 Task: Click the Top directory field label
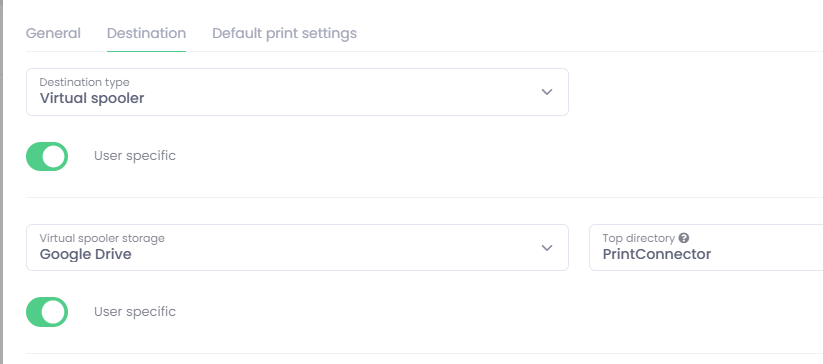click(x=638, y=238)
